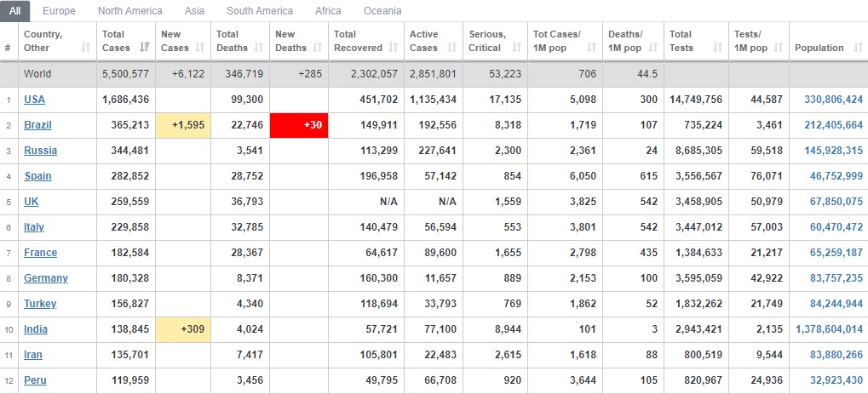868x394 pixels.
Task: Click India's yellow +309 new cases cell
Action: tap(183, 329)
